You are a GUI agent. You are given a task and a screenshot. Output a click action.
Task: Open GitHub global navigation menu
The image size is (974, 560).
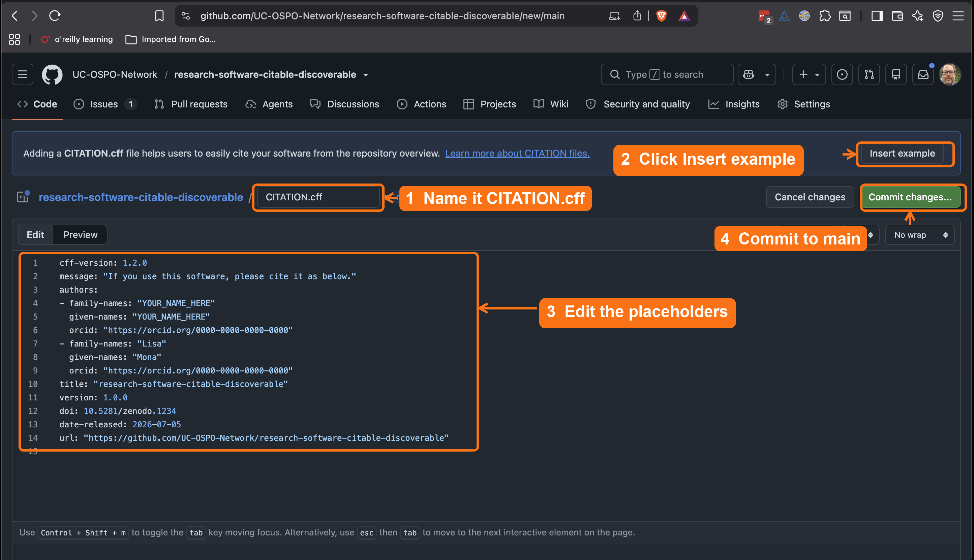point(22,74)
